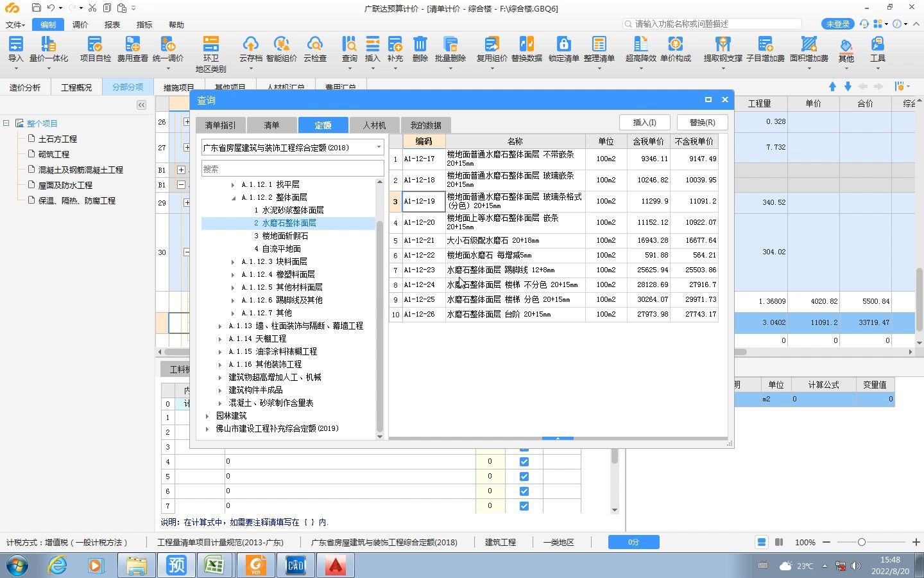Expand A.1.13 墙、柱面装饰 node

pyautogui.click(x=220, y=326)
